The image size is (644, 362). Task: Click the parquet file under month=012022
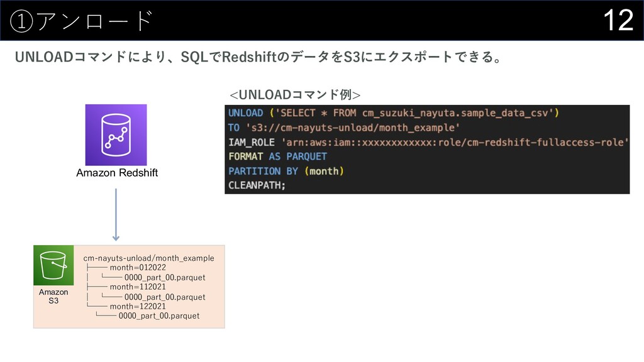pos(165,277)
